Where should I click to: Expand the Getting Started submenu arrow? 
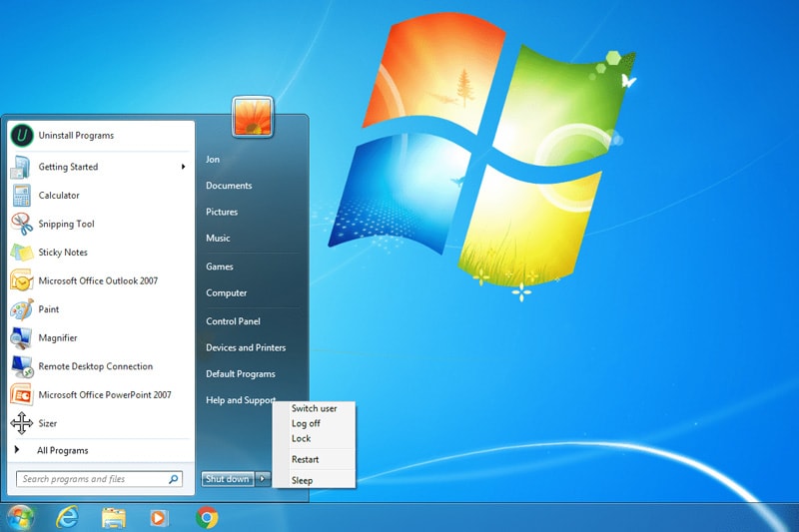(184, 167)
